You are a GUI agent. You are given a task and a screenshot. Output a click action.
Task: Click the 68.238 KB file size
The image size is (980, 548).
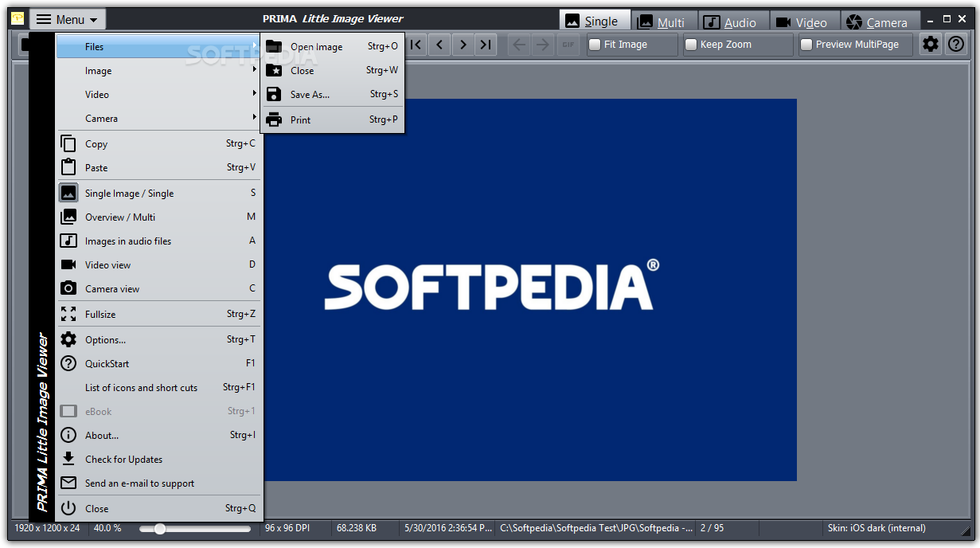[357, 528]
